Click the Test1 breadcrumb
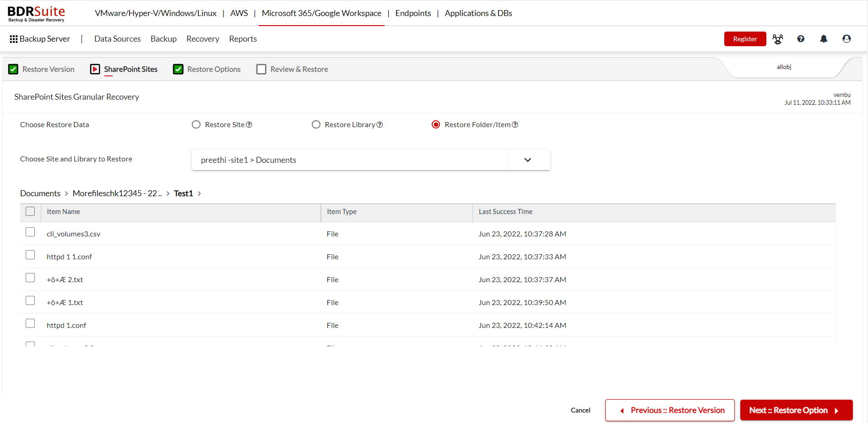 [184, 193]
